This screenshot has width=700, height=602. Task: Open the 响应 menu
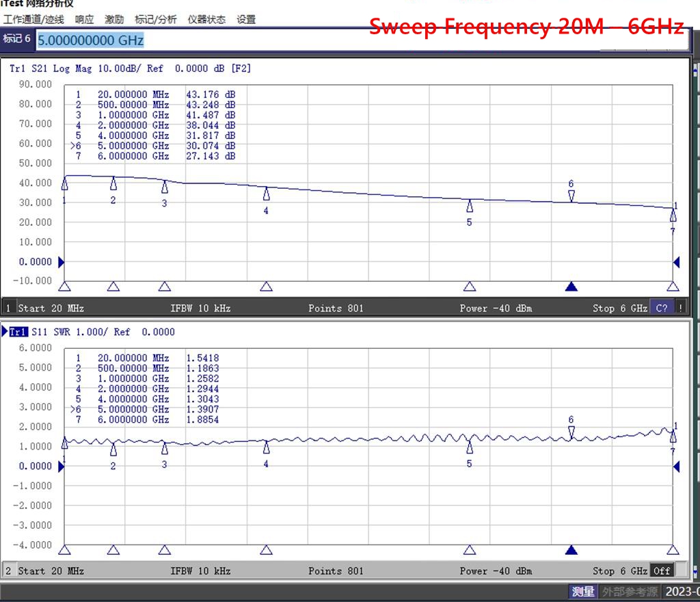pos(84,20)
